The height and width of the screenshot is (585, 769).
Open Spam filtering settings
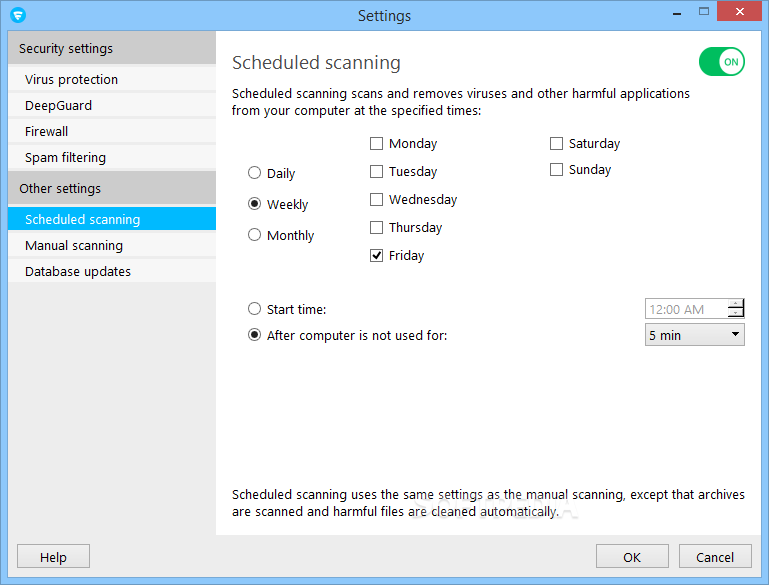(x=112, y=157)
